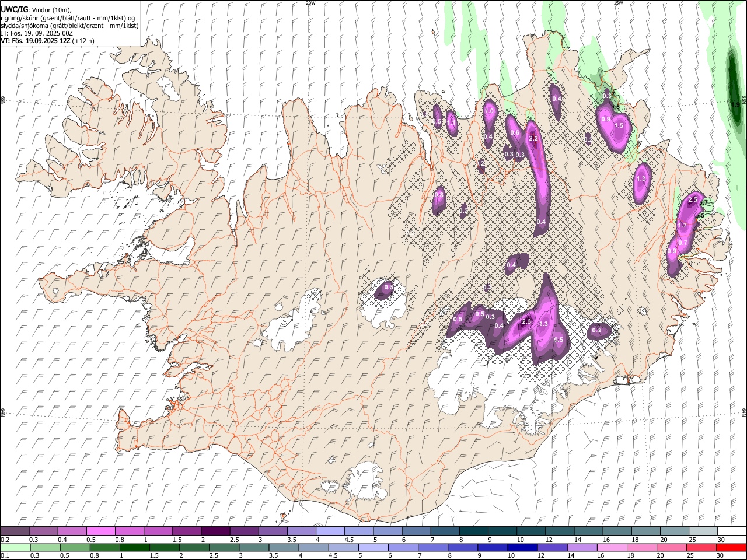Select the 0.2 swatch in upper snow legend
The height and width of the screenshot is (560, 747).
pyautogui.click(x=15, y=531)
